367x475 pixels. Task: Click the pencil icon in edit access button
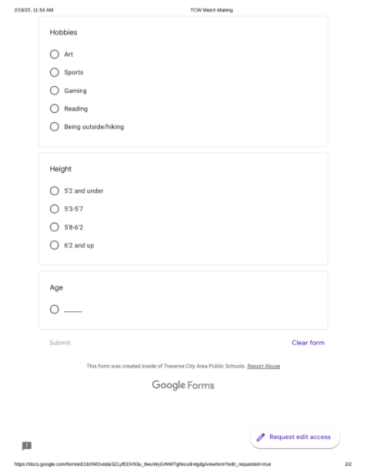click(x=261, y=437)
